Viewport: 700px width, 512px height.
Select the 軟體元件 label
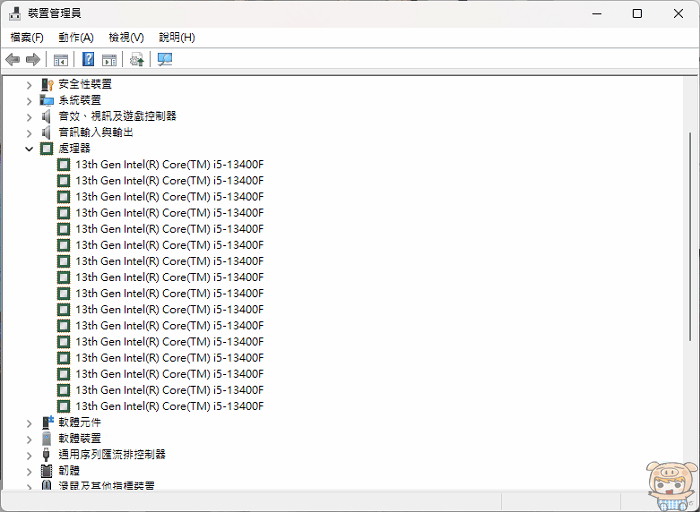tap(79, 422)
